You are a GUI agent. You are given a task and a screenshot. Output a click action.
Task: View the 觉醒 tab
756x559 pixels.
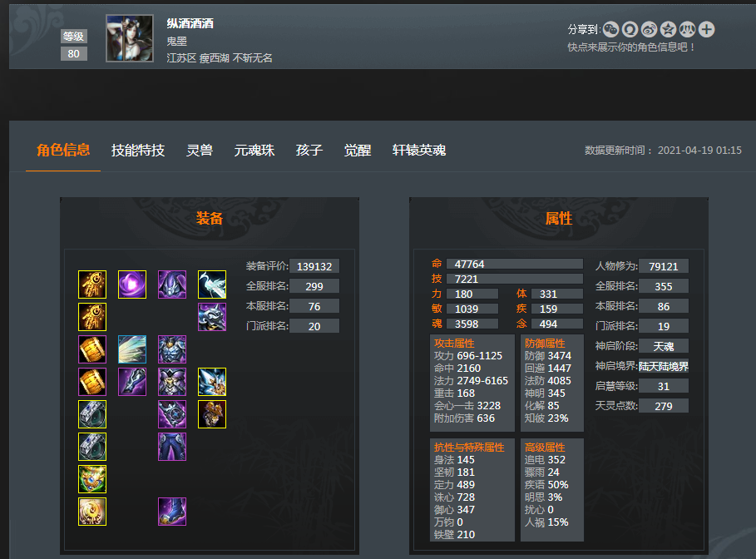[358, 151]
